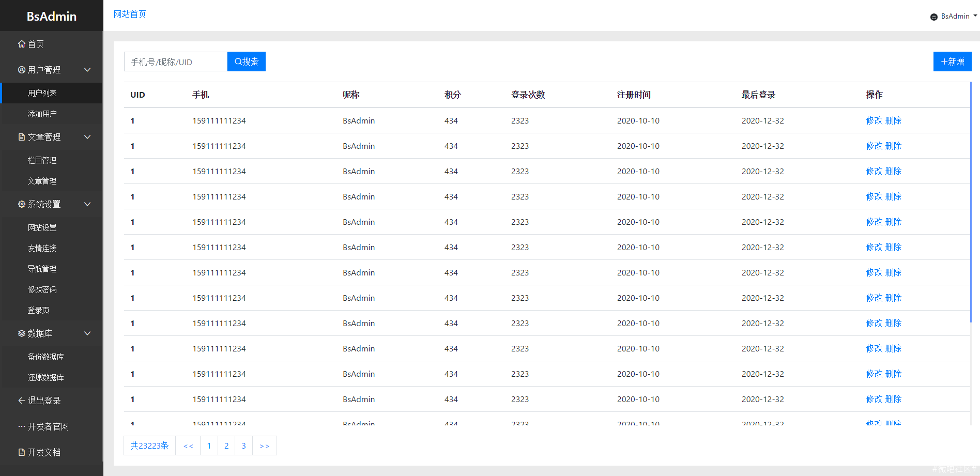980x476 pixels.
Task: Open 友情连接 in the sidebar
Action: click(x=52, y=248)
